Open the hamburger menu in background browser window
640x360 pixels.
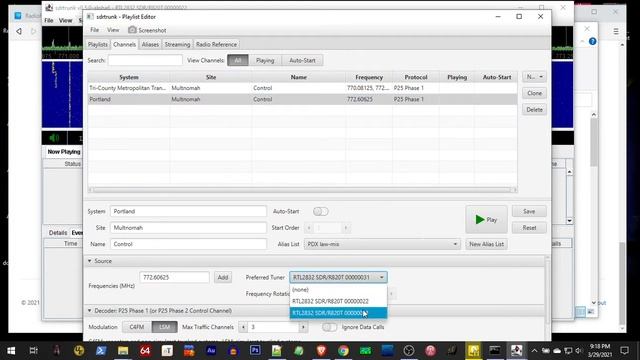[x=616, y=31]
